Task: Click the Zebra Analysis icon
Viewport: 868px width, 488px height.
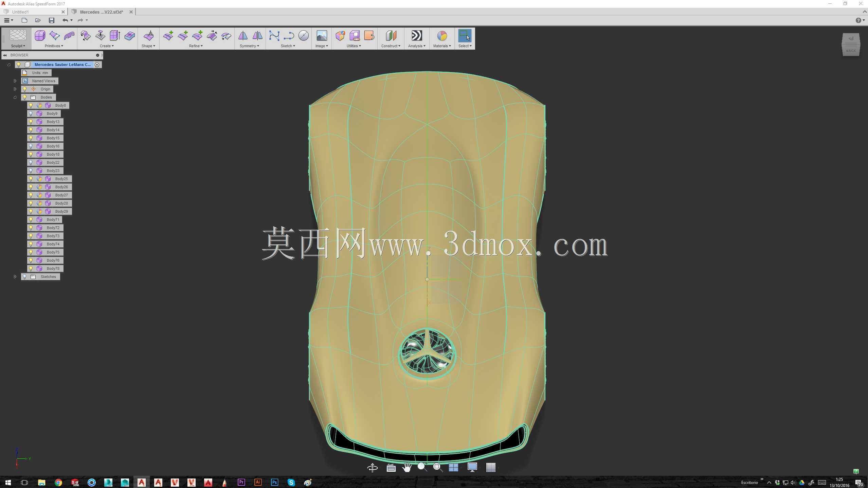Action: coord(417,35)
